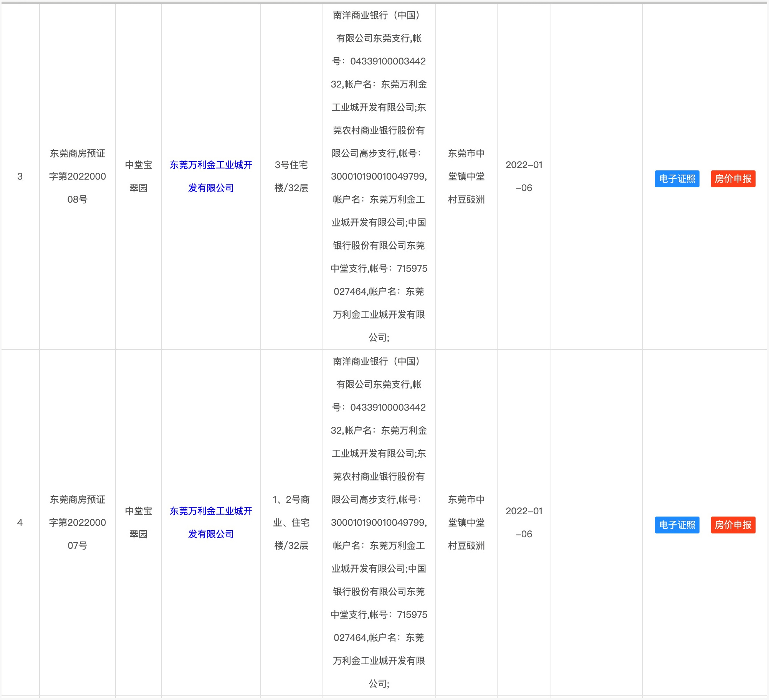Click row 3 bank account info text
This screenshot has height=700, width=769.
[379, 177]
